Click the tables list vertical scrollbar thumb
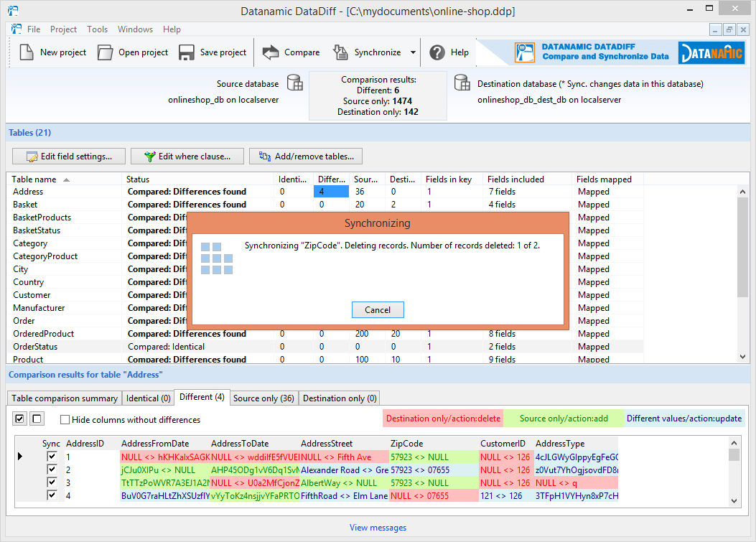The image size is (756, 542). pyautogui.click(x=742, y=247)
